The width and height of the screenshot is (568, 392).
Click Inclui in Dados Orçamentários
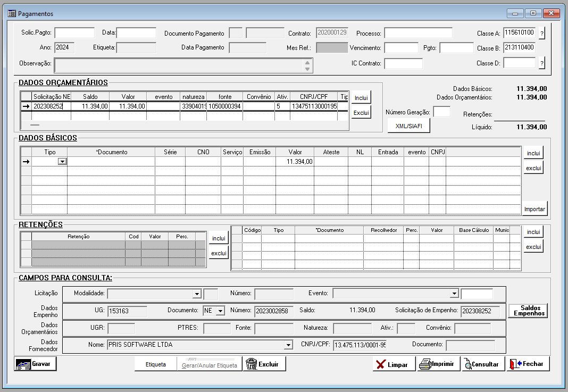tap(361, 98)
